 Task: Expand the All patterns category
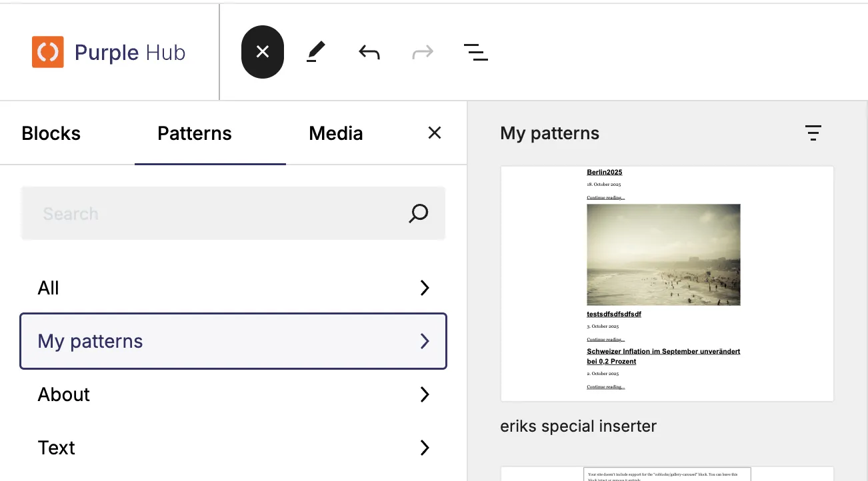tap(233, 288)
